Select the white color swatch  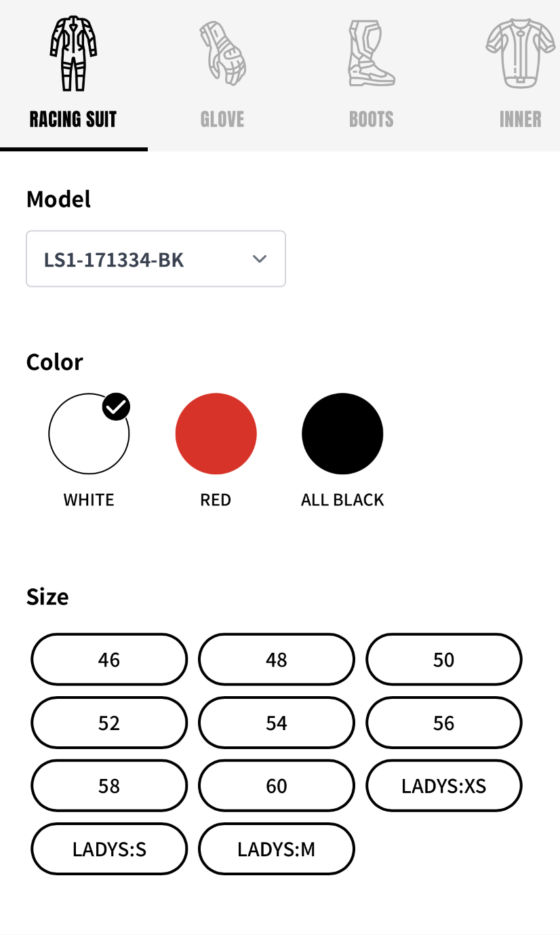click(89, 434)
